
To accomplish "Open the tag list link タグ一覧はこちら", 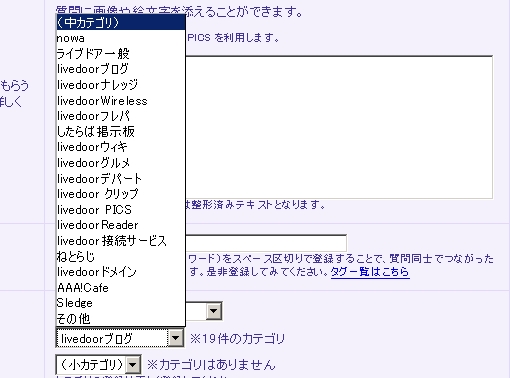I will pos(370,272).
